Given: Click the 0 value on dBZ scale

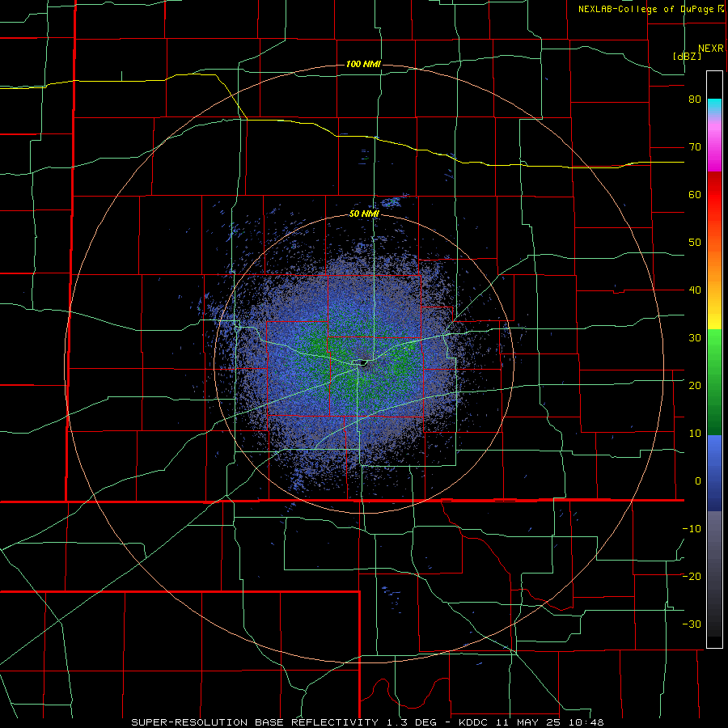Looking at the screenshot, I should (x=698, y=481).
